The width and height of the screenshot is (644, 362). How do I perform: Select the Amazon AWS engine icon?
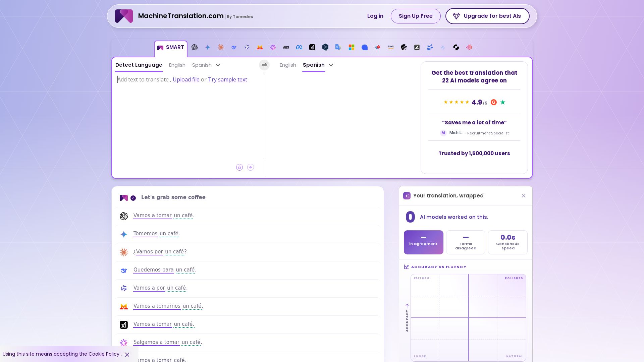point(391,47)
